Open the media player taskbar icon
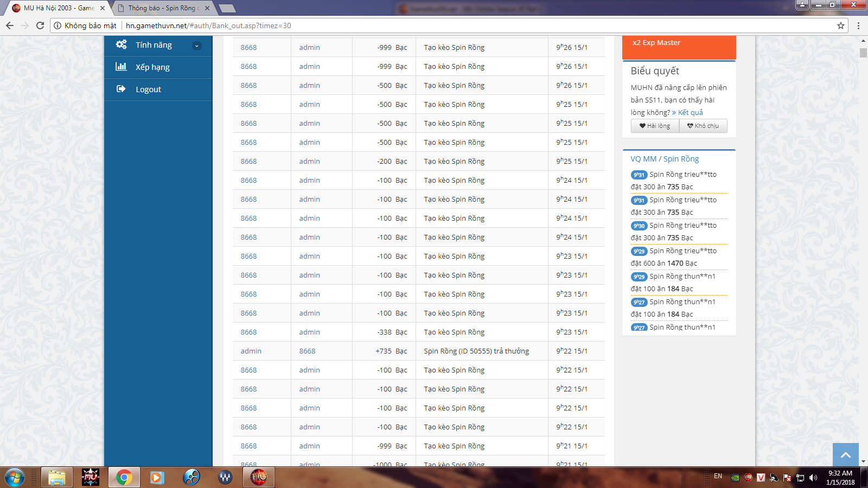Screen dimensions: 868x488 157,477
